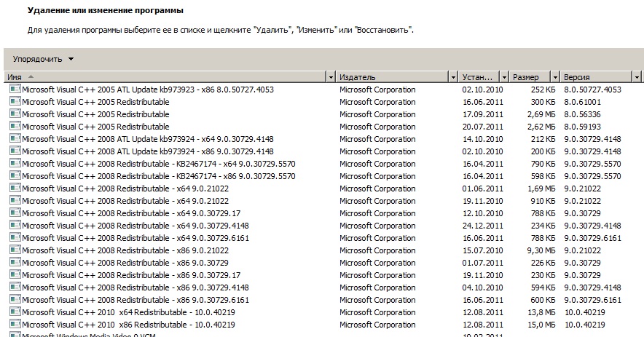Click size value 13,8 МБ
The width and height of the screenshot is (644, 337).
coord(541,312)
